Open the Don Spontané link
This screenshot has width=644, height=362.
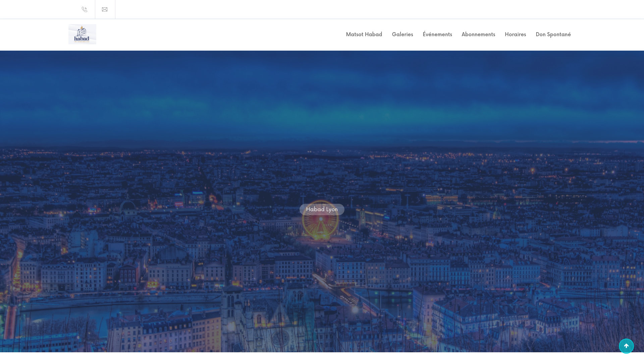[553, 35]
